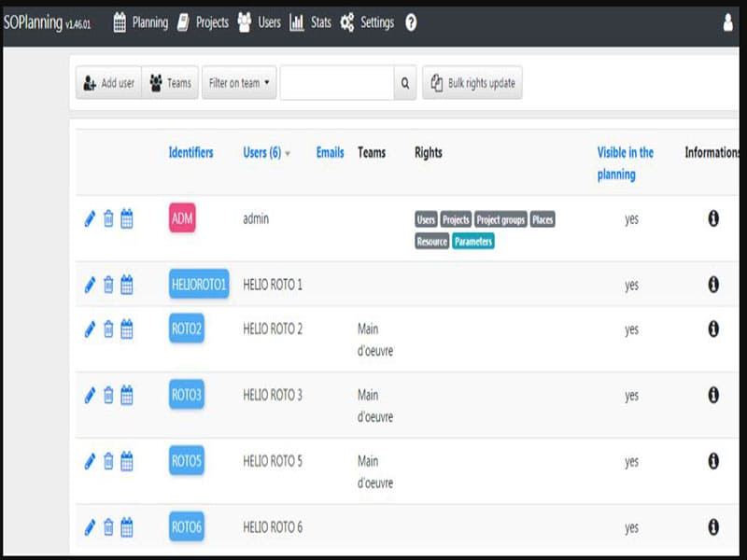This screenshot has height=560, width=747.
Task: Select the HELIO ROTO 5 name text
Action: (x=273, y=461)
